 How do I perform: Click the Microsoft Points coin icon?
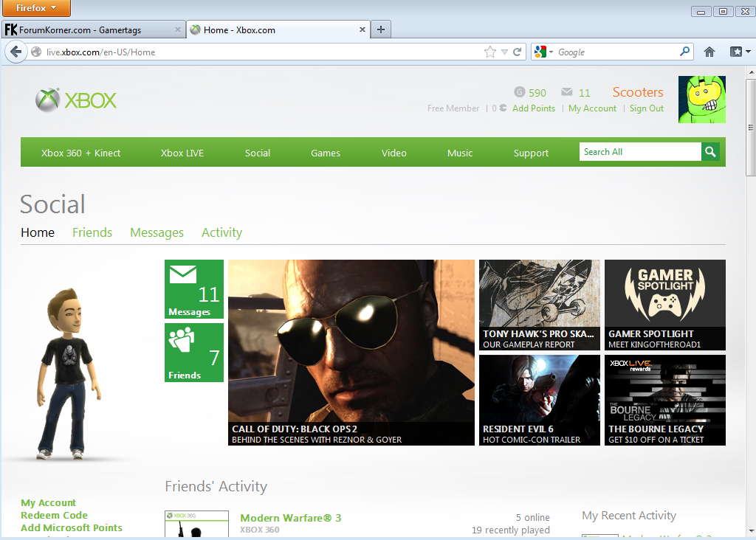coord(503,108)
